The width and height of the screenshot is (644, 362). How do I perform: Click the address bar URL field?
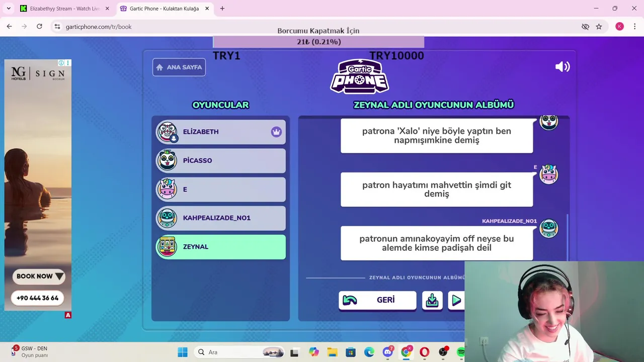click(322, 27)
